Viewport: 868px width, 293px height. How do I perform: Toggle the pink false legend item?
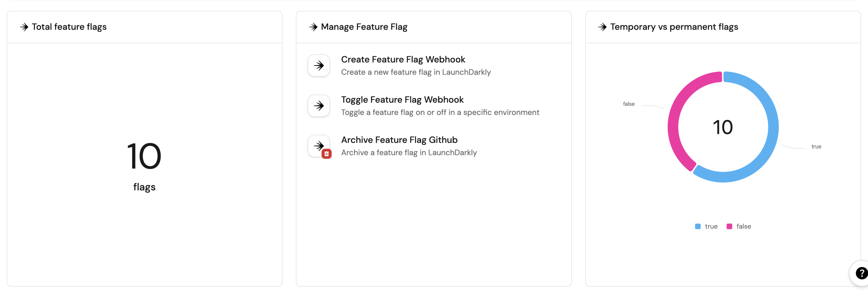(739, 226)
